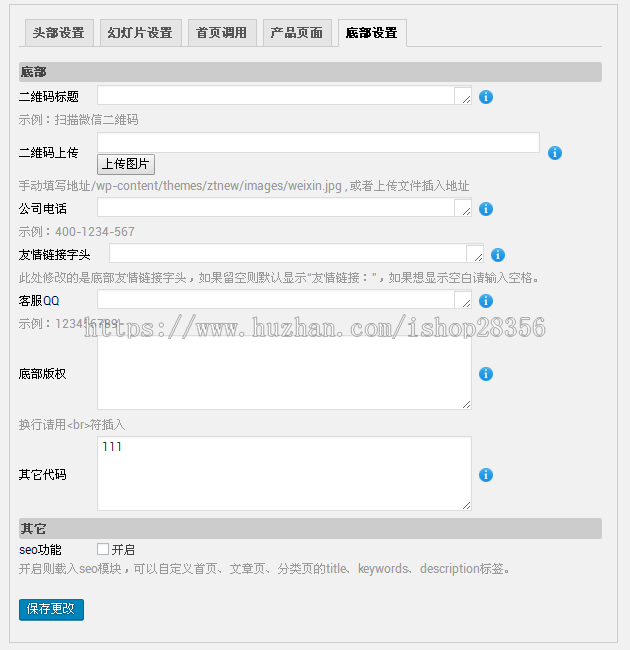Click resize handle of 其它代码 textarea

[467, 505]
